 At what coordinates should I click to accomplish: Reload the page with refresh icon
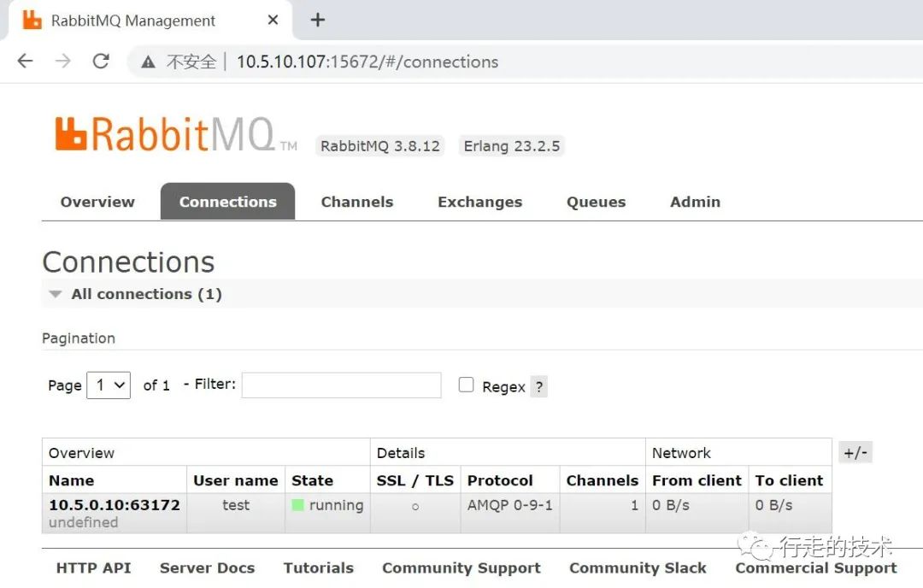point(101,62)
